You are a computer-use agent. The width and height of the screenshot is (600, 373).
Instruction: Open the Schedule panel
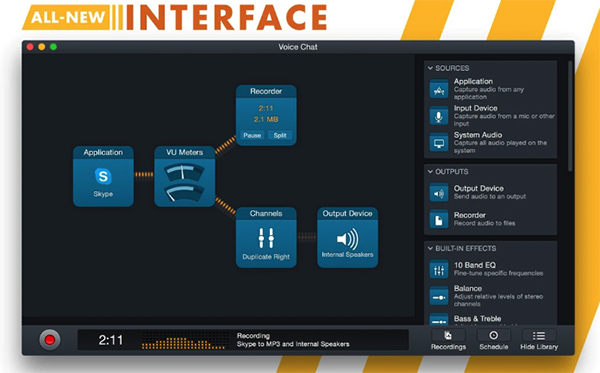(x=494, y=340)
